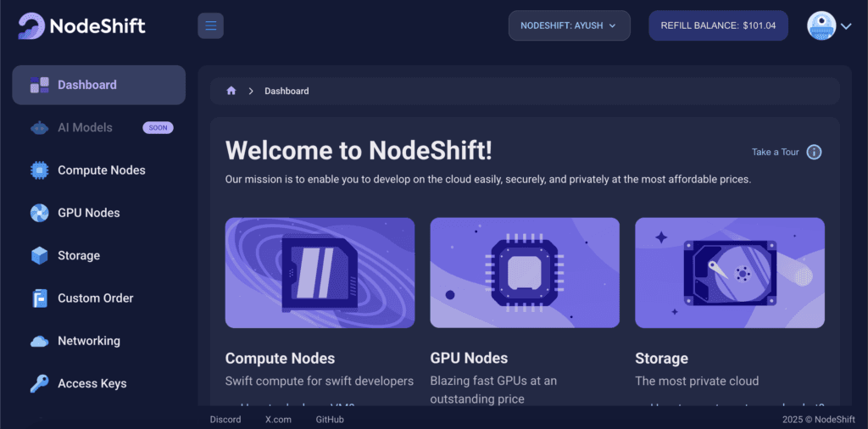Click the breadcrumb chevron separator
This screenshot has height=429, width=868.
[x=251, y=91]
